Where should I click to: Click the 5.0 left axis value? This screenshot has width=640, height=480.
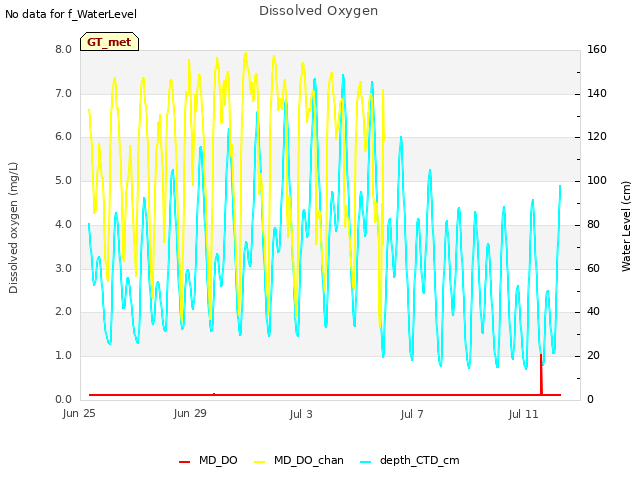point(63,180)
